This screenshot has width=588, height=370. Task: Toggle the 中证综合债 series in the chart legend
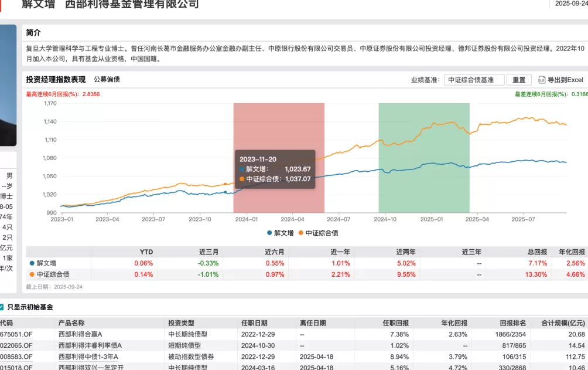point(322,232)
